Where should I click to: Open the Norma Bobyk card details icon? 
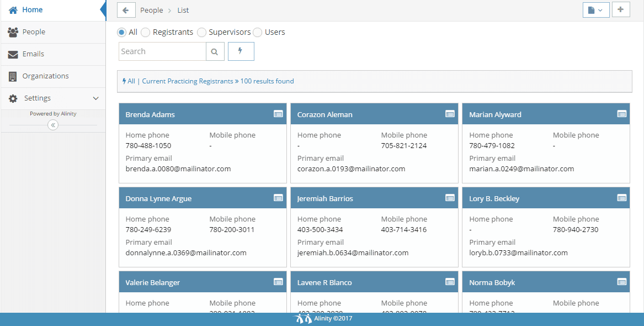622,282
